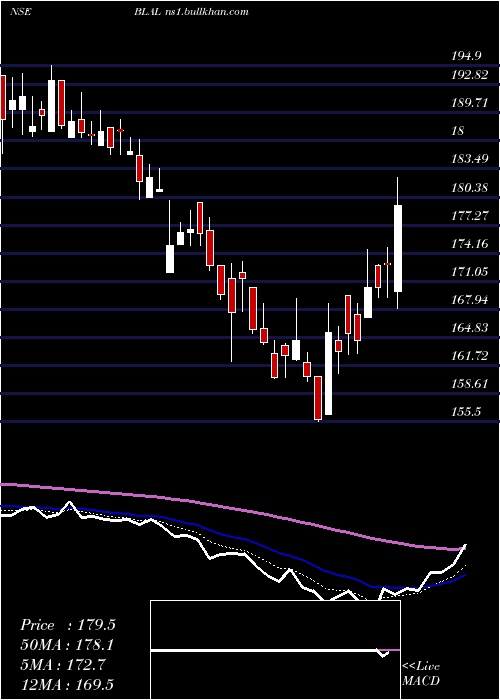Click the 50MA : 178.1 readout
The height and width of the screenshot is (700, 500).
click(67, 645)
